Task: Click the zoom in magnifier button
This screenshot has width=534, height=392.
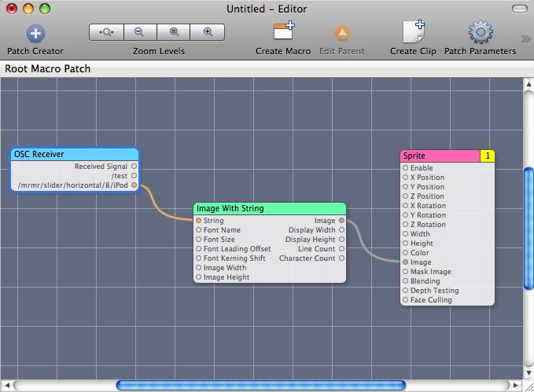Action: [208, 32]
